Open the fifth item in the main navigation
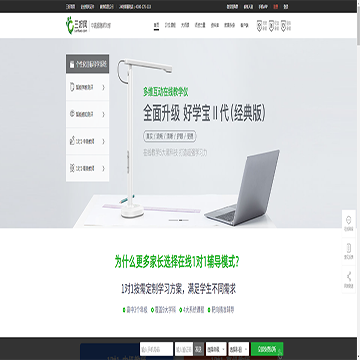The height and width of the screenshot is (360, 360). 215,25
